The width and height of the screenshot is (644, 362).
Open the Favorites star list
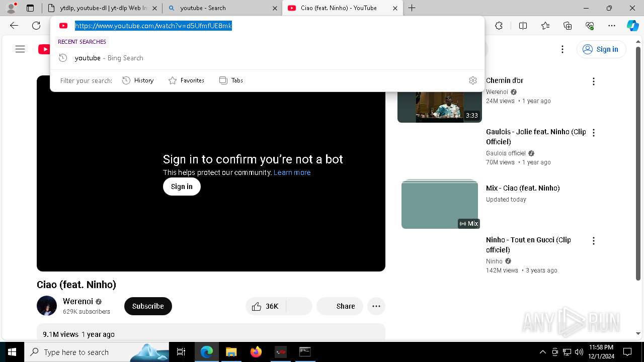545,26
